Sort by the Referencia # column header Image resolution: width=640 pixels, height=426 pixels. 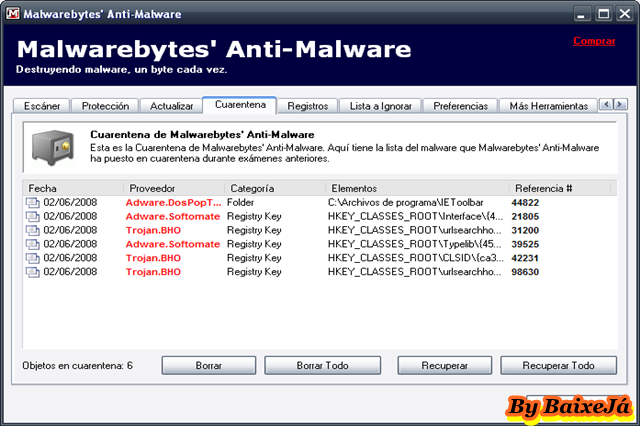point(560,188)
